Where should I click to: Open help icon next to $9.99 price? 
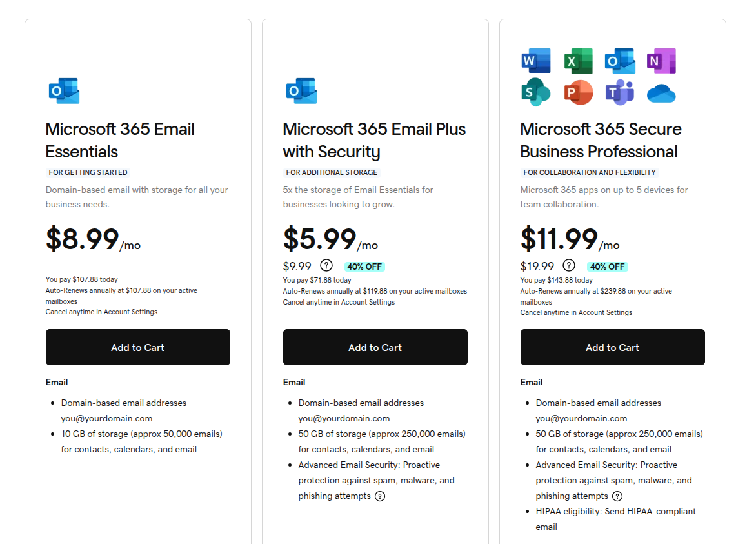326,265
